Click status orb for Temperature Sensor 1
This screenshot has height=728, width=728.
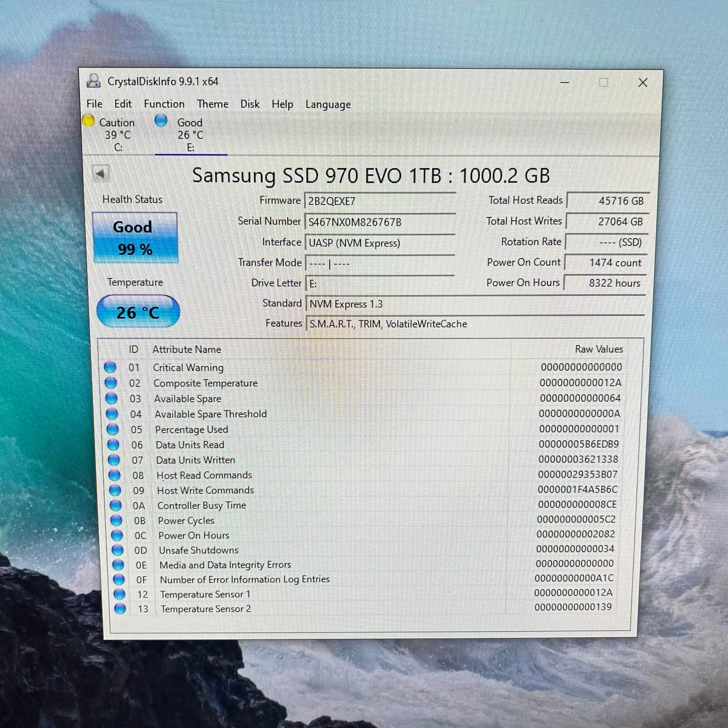[119, 594]
